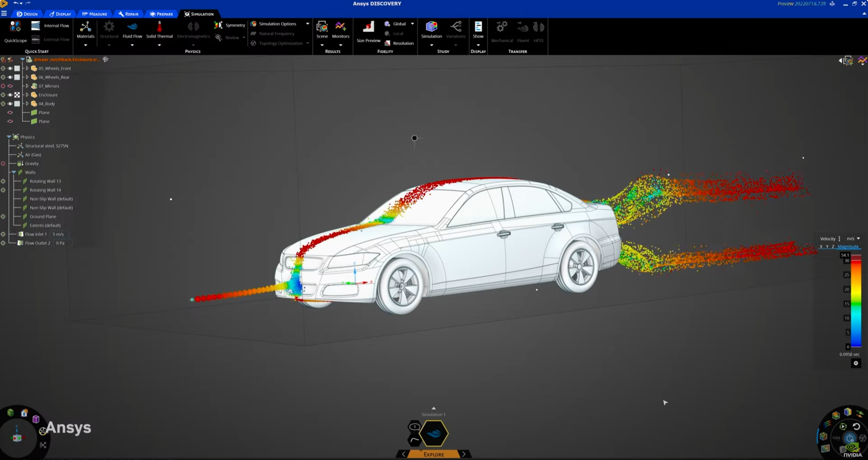868x460 pixels.
Task: Switch to the Measure tab
Action: point(95,14)
